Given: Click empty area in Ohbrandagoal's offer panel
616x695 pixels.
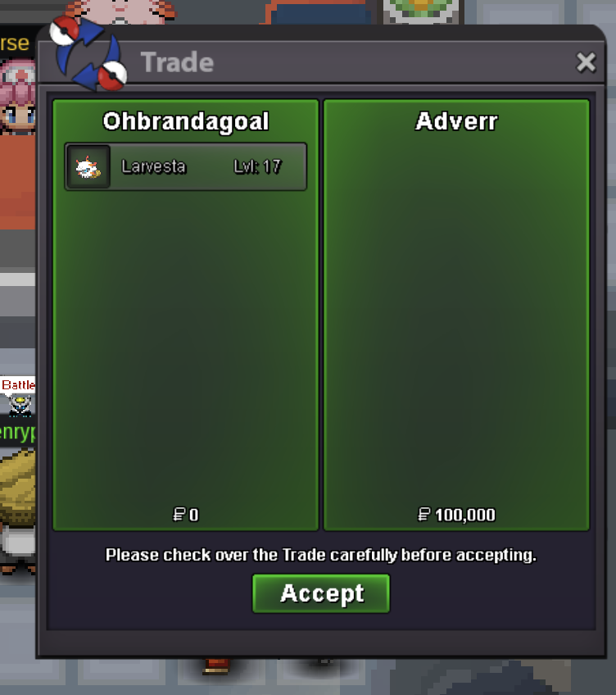Looking at the screenshot, I should (186, 346).
